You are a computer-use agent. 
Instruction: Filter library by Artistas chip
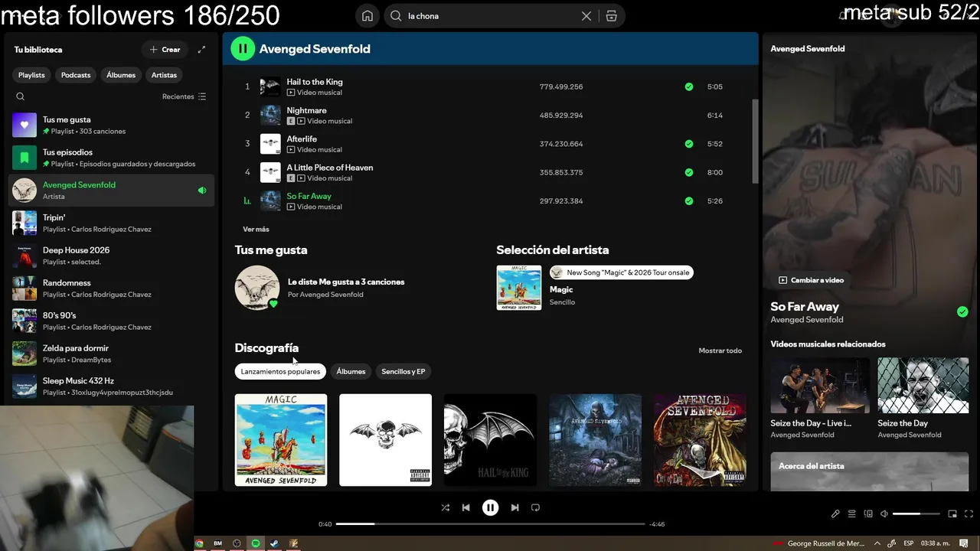click(164, 75)
